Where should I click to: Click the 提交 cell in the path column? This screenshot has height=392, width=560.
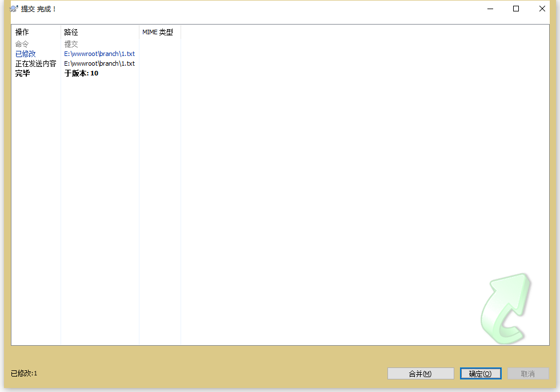71,44
